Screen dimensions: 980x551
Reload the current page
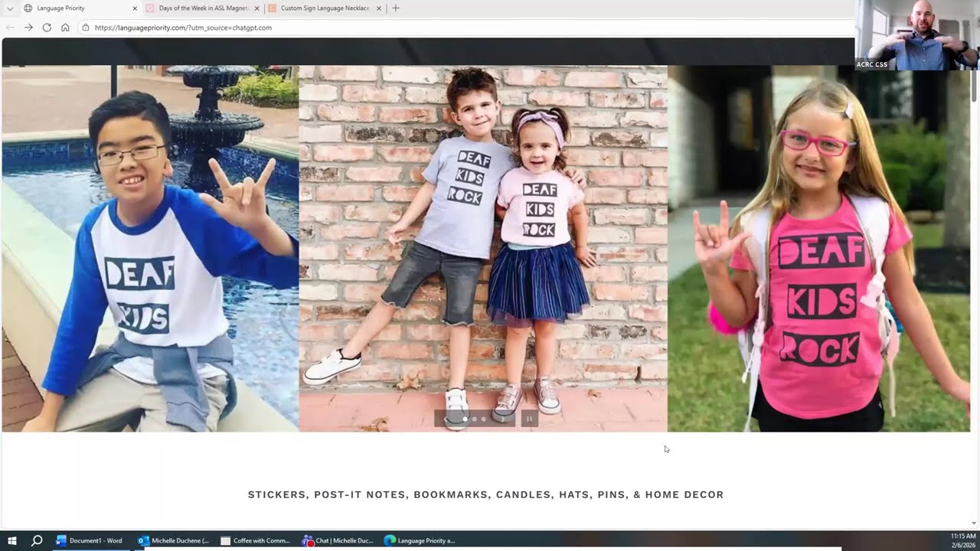point(47,28)
